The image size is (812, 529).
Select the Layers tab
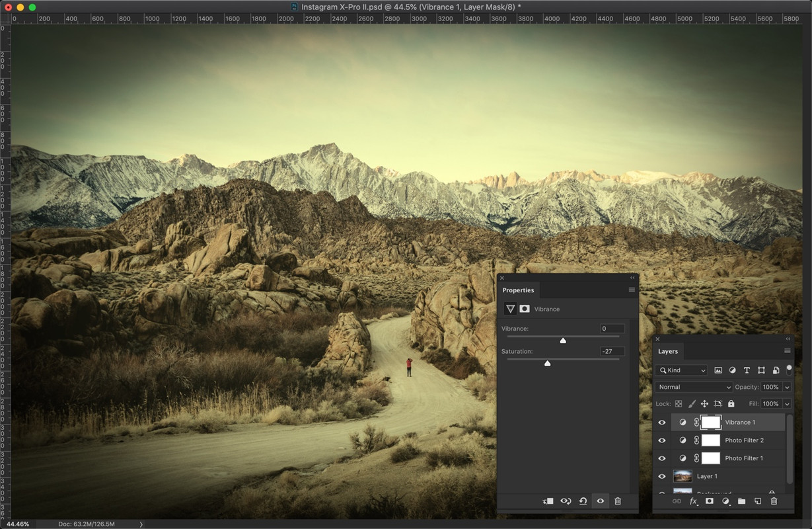[x=668, y=351]
